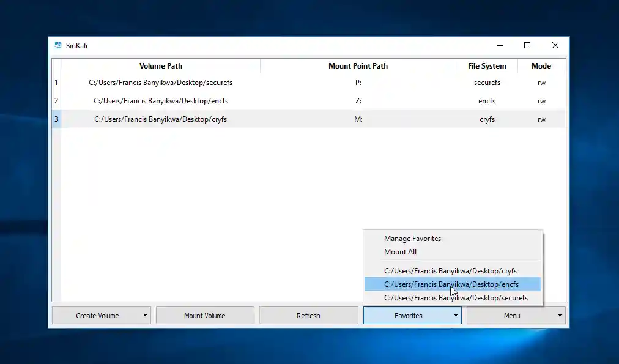Maximize the SiriKali window

(x=527, y=46)
